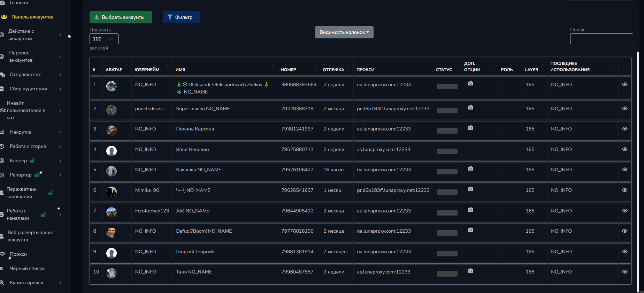Screen dimensions: 644x293
Task: Click search icon beside Купить прокси
Action: 2,283
